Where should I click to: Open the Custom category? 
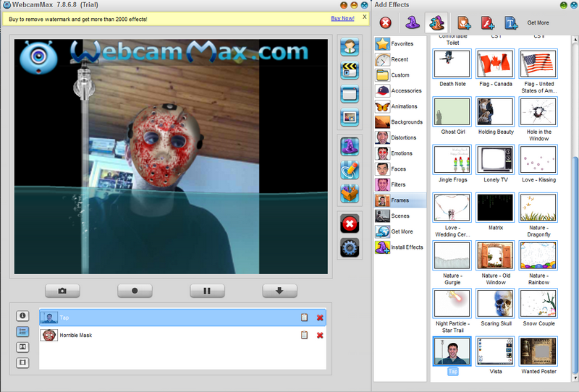(x=400, y=75)
